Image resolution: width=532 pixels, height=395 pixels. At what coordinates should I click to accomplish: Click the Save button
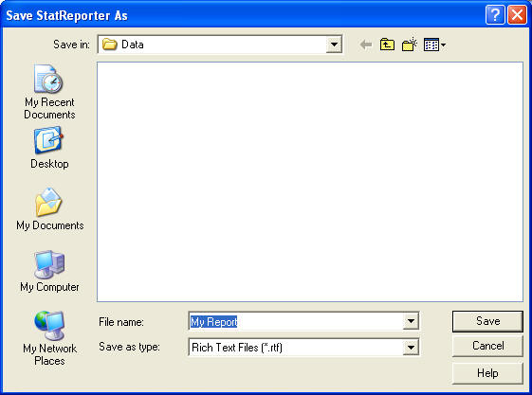[487, 321]
